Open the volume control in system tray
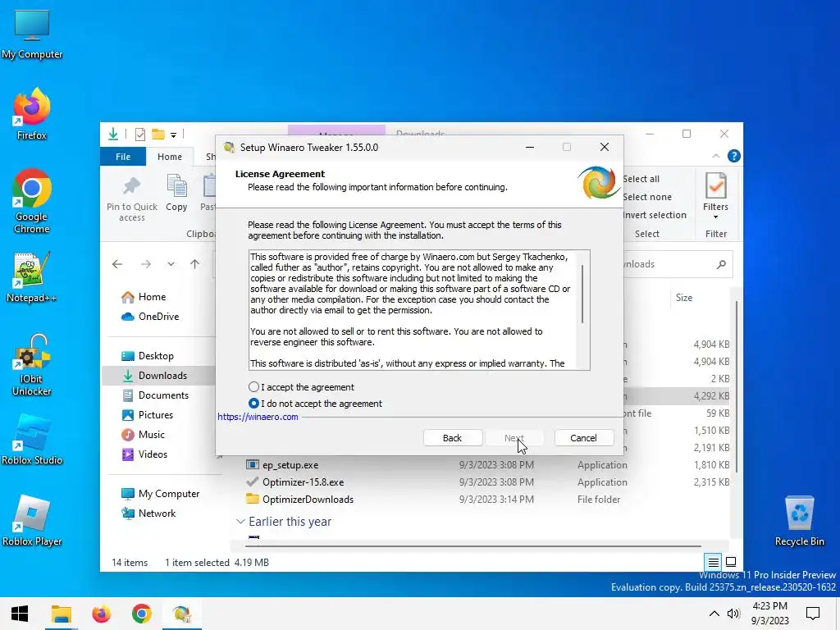The image size is (840, 630). coord(733,614)
